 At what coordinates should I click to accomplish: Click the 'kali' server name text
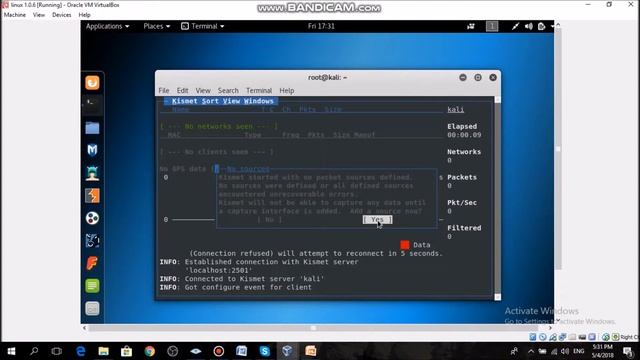(x=456, y=109)
